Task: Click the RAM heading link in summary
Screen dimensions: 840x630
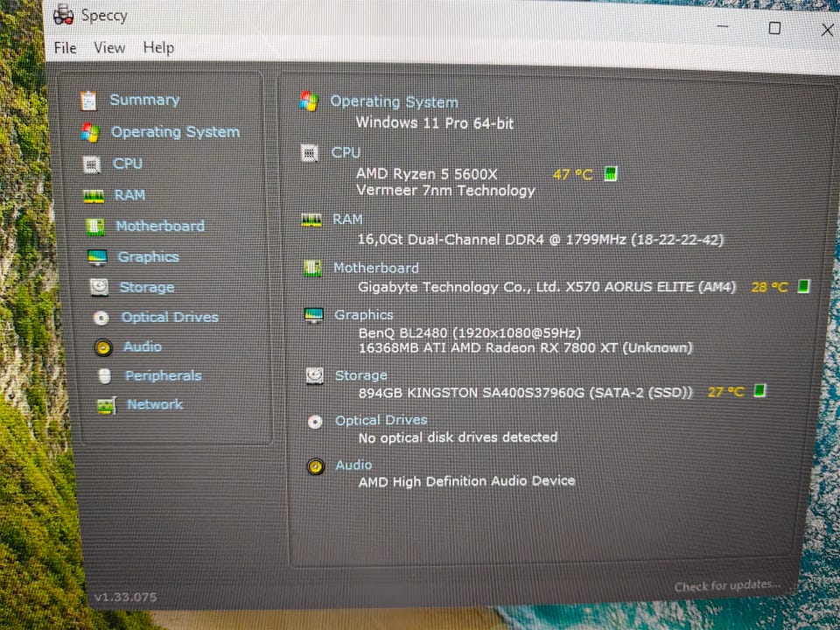Action: point(347,219)
